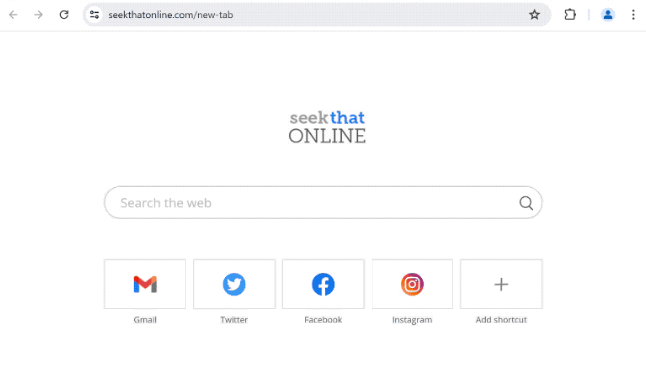646x374 pixels.
Task: Open the Facebook shortcut tile
Action: (x=323, y=284)
